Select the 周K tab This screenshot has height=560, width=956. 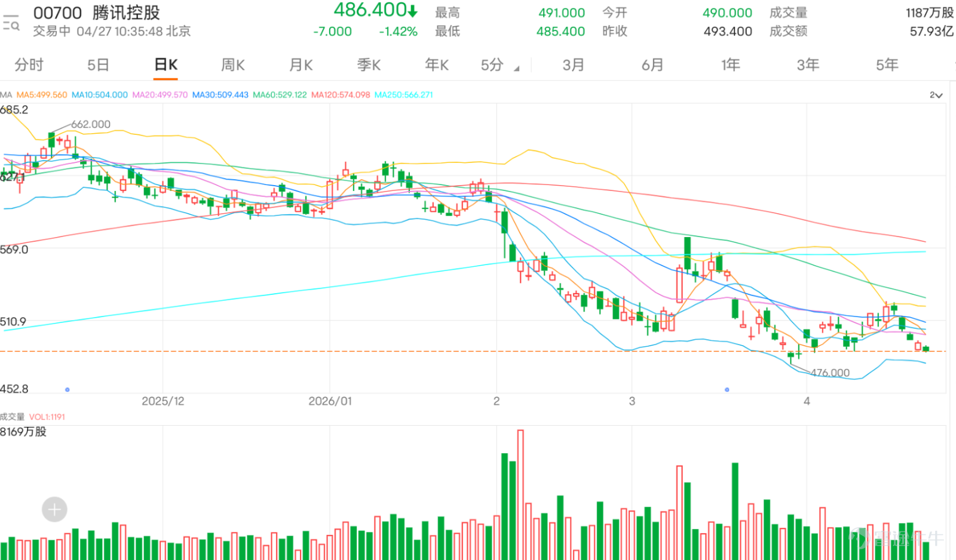click(x=233, y=64)
